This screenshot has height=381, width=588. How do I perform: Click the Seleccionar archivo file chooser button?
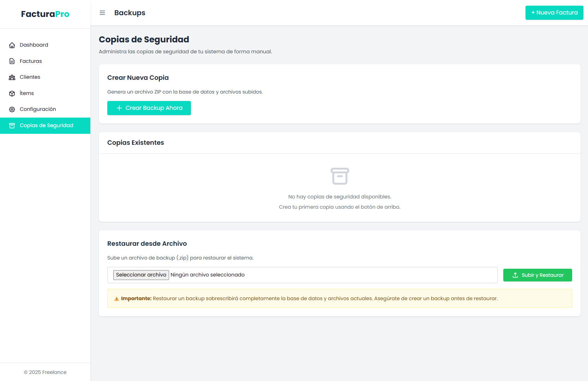pos(141,275)
